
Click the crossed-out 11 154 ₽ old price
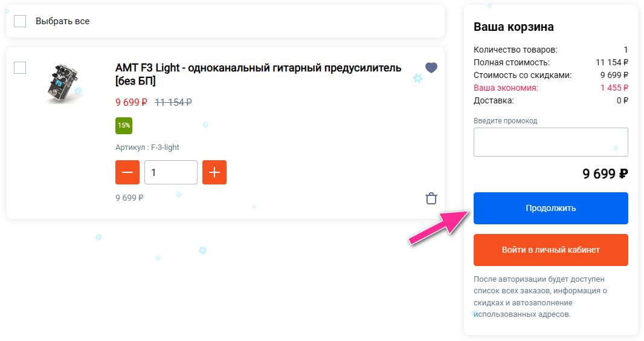click(x=173, y=102)
